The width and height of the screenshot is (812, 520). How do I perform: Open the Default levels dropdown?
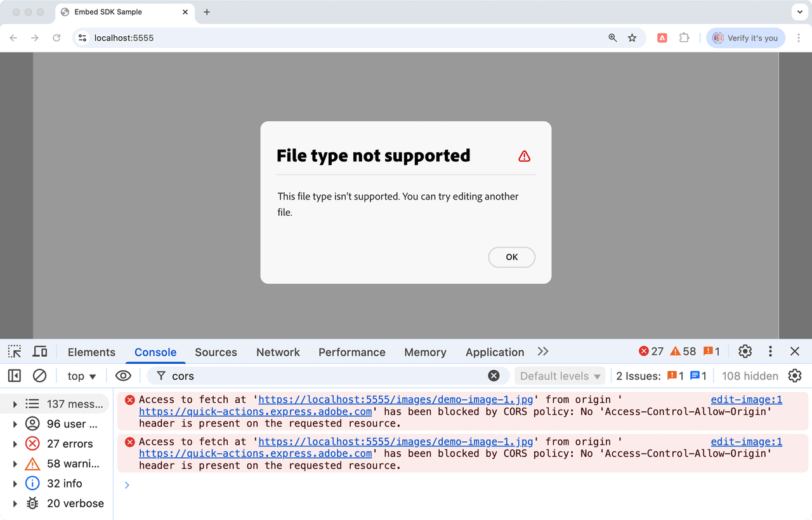[x=560, y=376]
